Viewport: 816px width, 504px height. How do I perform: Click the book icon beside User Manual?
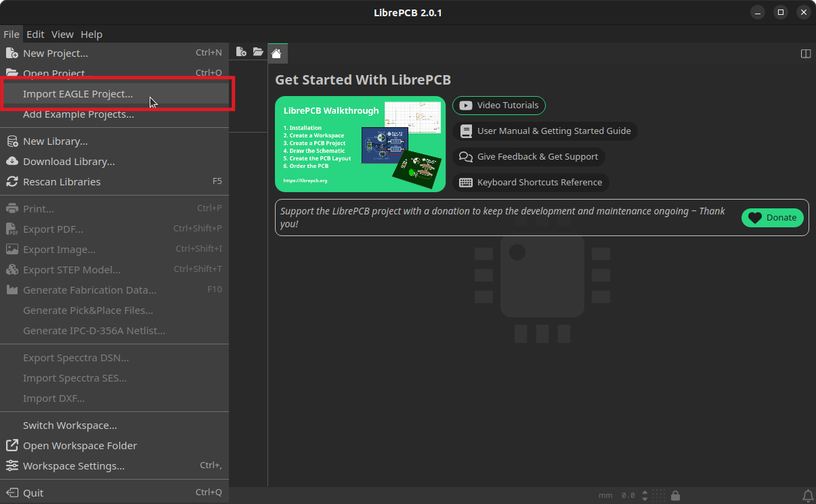pos(466,131)
